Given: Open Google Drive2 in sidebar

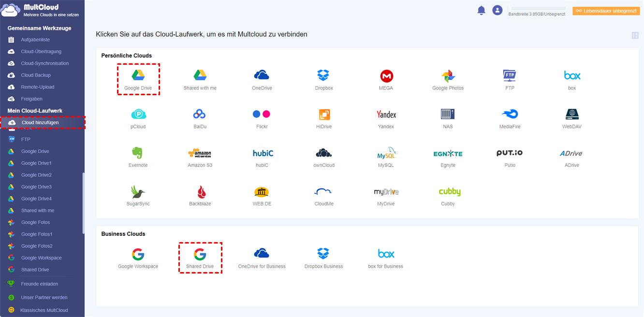Looking at the screenshot, I should pos(36,175).
